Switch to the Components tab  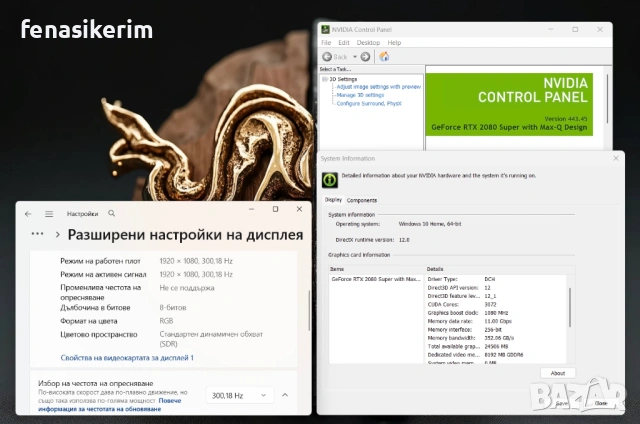pyautogui.click(x=362, y=200)
